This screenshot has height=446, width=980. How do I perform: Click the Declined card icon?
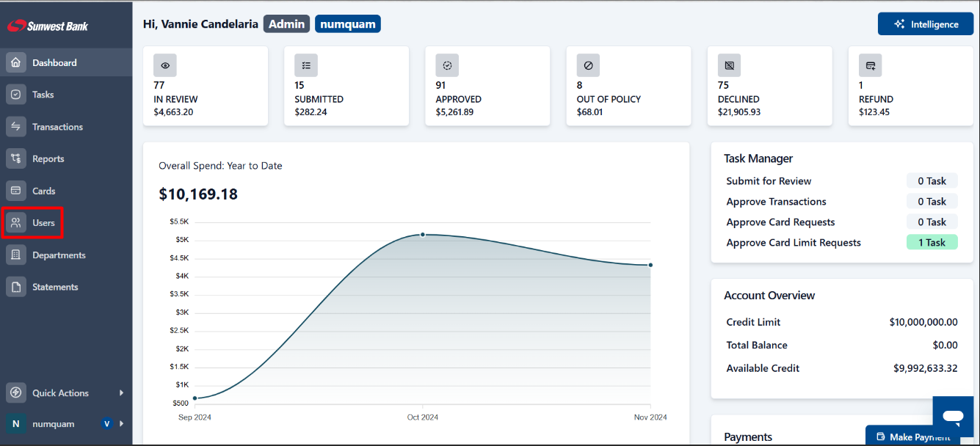click(x=729, y=65)
